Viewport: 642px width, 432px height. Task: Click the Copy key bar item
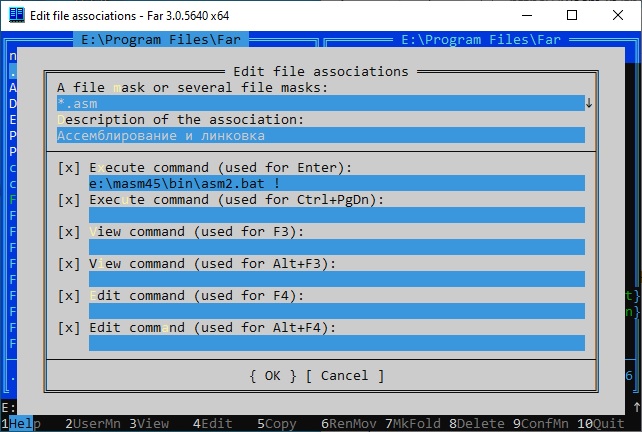[281, 423]
